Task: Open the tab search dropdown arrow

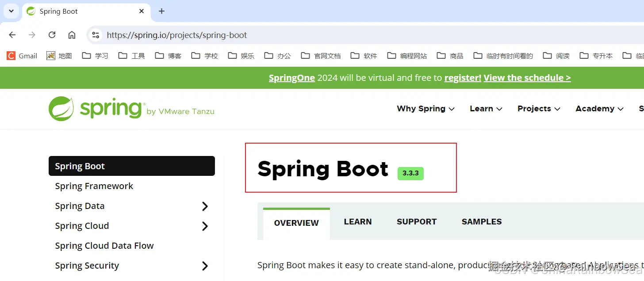Action: [x=11, y=11]
